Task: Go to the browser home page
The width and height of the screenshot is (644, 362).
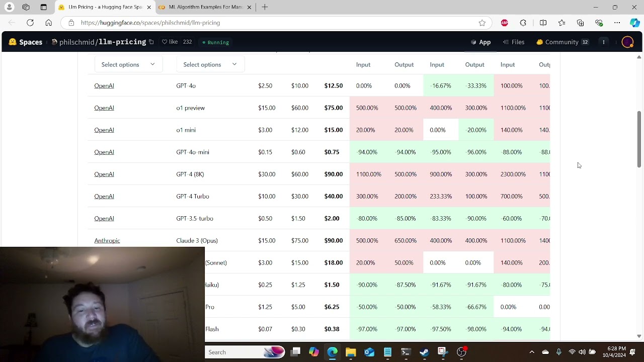Action: (x=48, y=23)
